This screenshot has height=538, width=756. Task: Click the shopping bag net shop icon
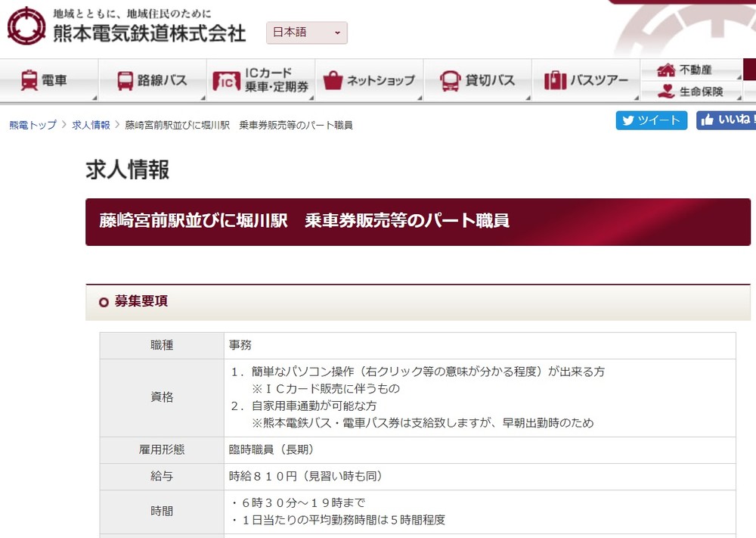click(333, 80)
